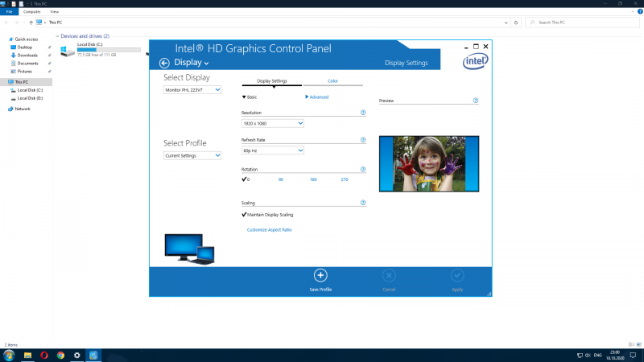Screen dimensions: 644x362
Task: Set rotation to 90 degrees
Action: pyautogui.click(x=280, y=179)
